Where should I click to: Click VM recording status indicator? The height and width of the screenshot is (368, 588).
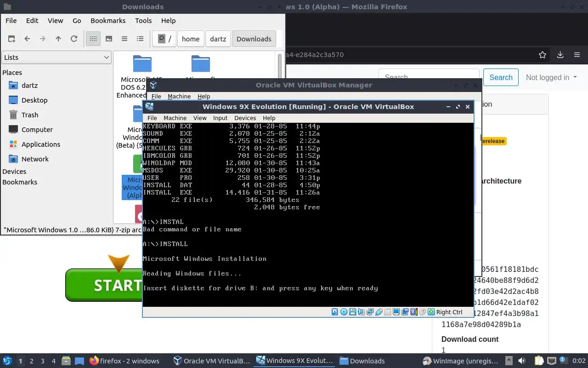pos(405,312)
